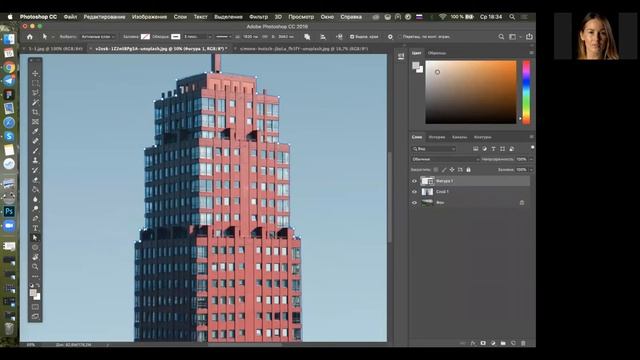Expand the opacity value dropdown
The height and width of the screenshot is (360, 640).
(x=531, y=159)
